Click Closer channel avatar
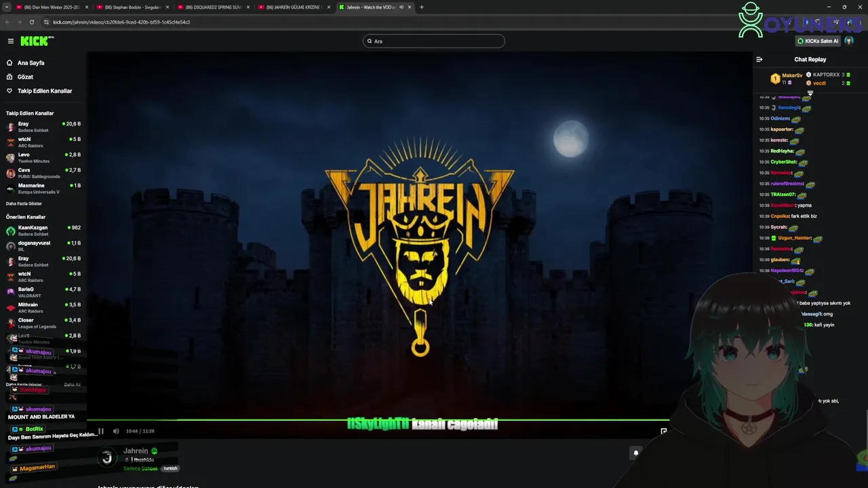The width and height of the screenshot is (868, 488). click(x=10, y=323)
